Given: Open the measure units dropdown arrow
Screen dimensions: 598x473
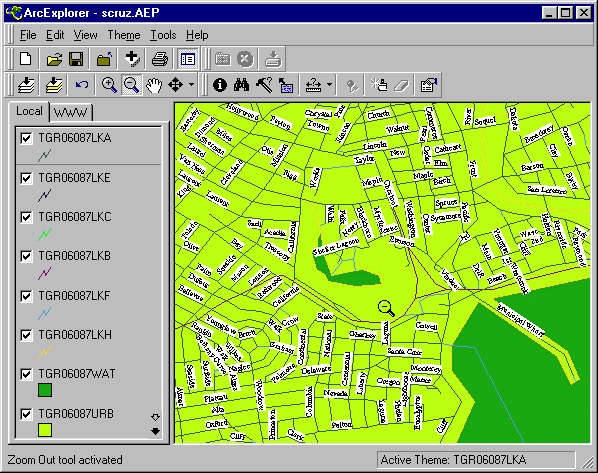Looking at the screenshot, I should 330,85.
